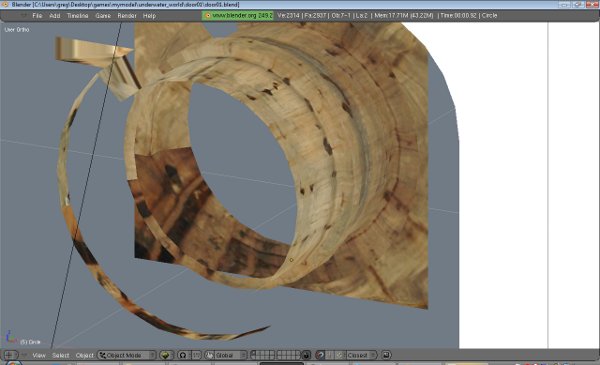Open the window type selector in viewport header
600x365 pixels.
pos(10,355)
